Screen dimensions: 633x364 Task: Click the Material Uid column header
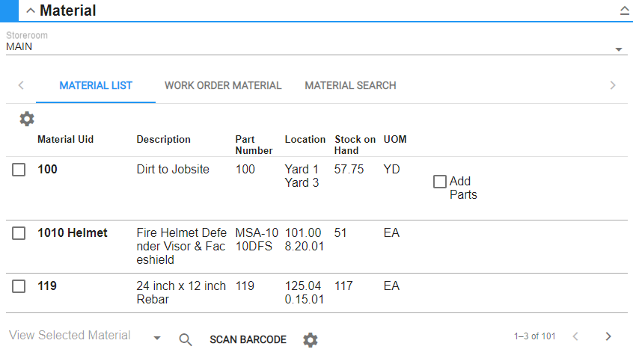tap(66, 140)
